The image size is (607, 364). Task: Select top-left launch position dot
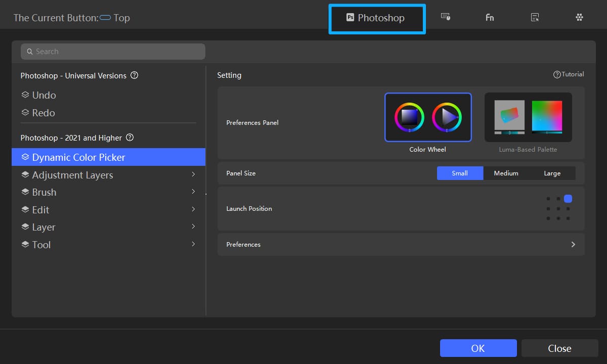(x=548, y=199)
